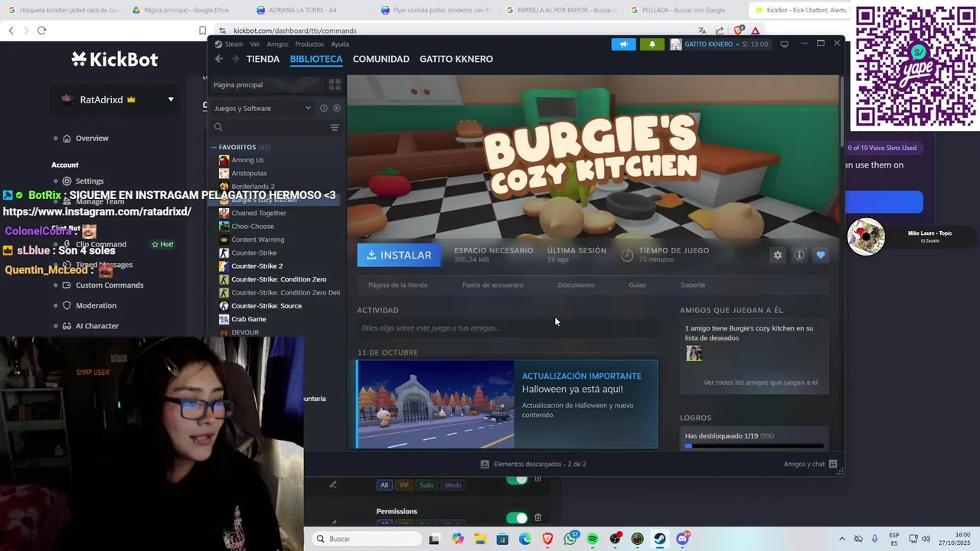Open Spotify from the Windows taskbar
The width and height of the screenshot is (980, 551).
point(593,539)
